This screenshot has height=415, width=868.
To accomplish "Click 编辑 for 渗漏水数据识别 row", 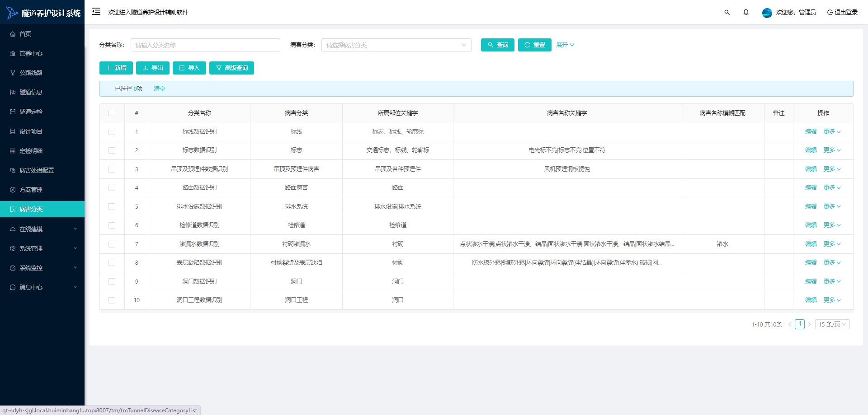I will (811, 244).
